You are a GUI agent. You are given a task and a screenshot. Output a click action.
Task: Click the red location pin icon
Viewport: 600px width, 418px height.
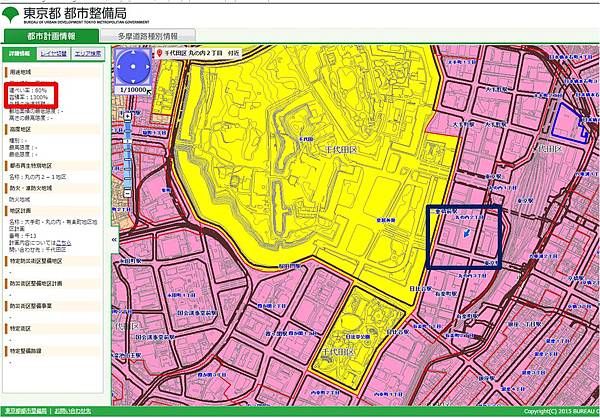160,53
